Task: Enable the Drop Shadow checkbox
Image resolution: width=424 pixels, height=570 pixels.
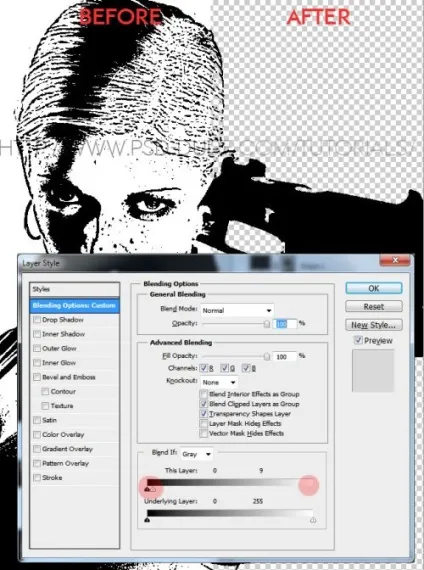Action: pyautogui.click(x=37, y=320)
